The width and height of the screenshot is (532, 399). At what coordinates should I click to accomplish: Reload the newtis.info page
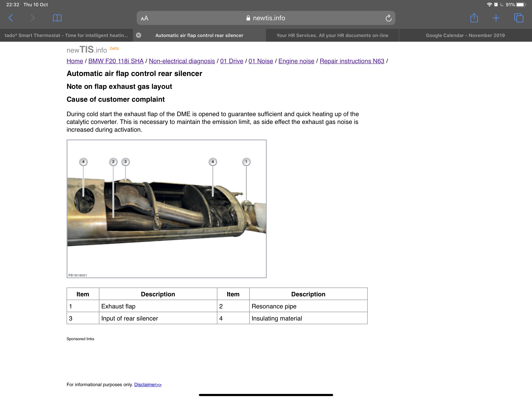pyautogui.click(x=388, y=18)
